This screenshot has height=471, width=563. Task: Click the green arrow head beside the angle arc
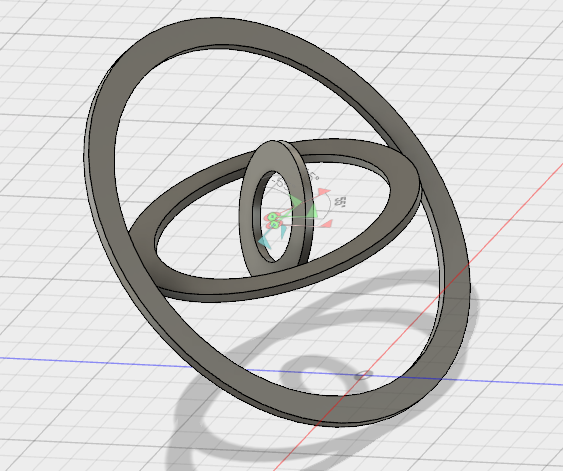(x=312, y=211)
